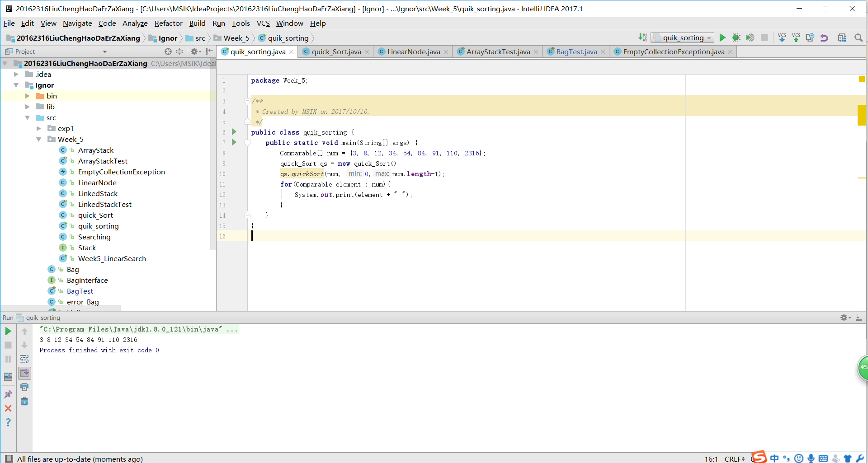Image resolution: width=868 pixels, height=463 pixels.
Task: Click CRLF line separator in status bar
Action: (735, 458)
